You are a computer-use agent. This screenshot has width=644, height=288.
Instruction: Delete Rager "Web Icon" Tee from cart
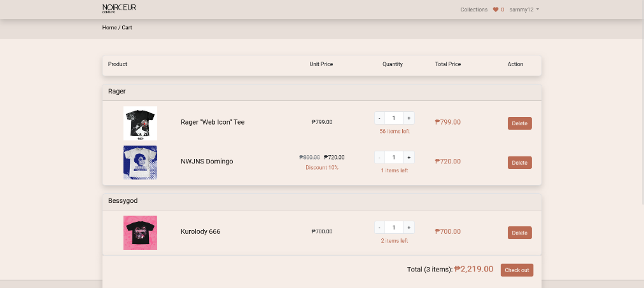click(519, 123)
